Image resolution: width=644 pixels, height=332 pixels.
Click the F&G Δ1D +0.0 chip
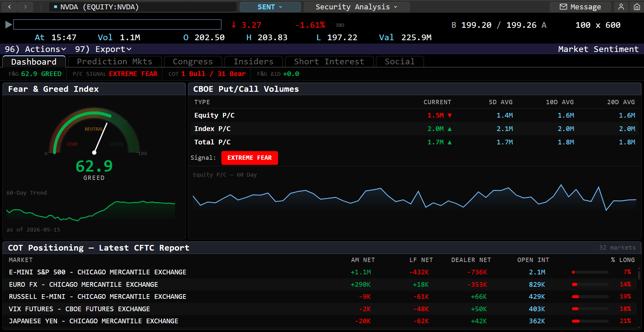[278, 74]
